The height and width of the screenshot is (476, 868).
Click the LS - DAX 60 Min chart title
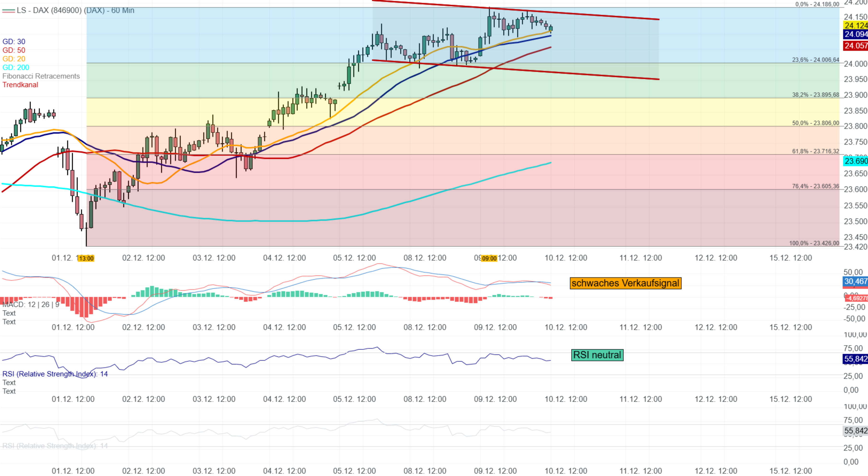[x=75, y=11]
